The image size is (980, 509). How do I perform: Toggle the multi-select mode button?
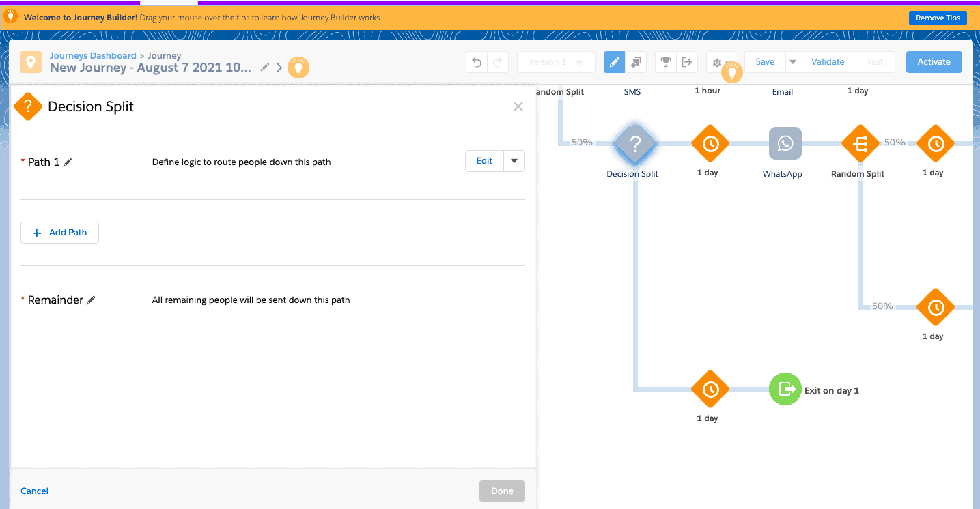coord(635,62)
